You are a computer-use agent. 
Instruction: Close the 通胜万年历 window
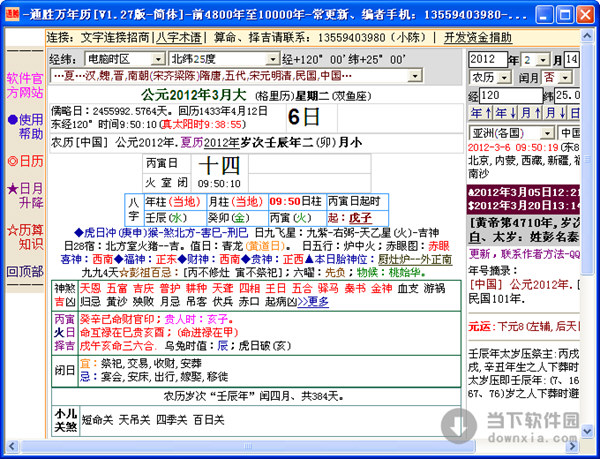pos(585,15)
